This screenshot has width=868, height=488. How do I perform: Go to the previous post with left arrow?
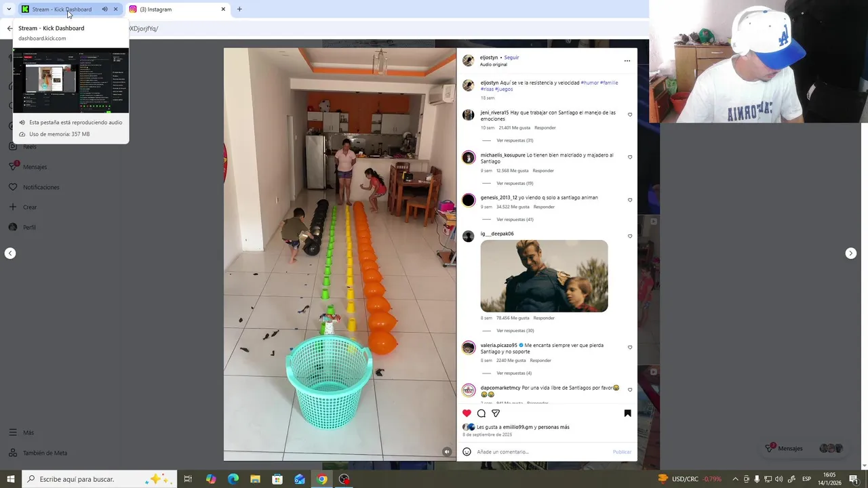(x=10, y=253)
